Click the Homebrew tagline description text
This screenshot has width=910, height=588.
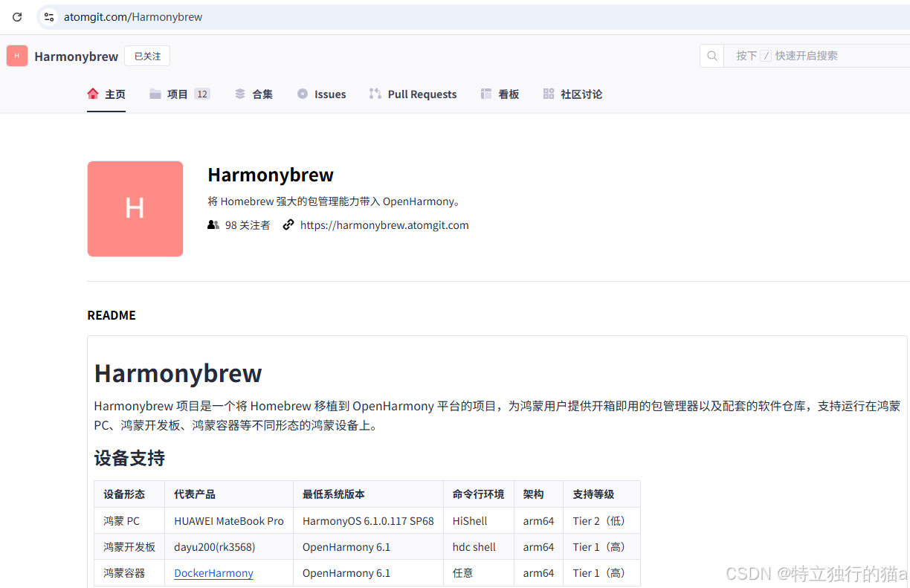(x=336, y=201)
